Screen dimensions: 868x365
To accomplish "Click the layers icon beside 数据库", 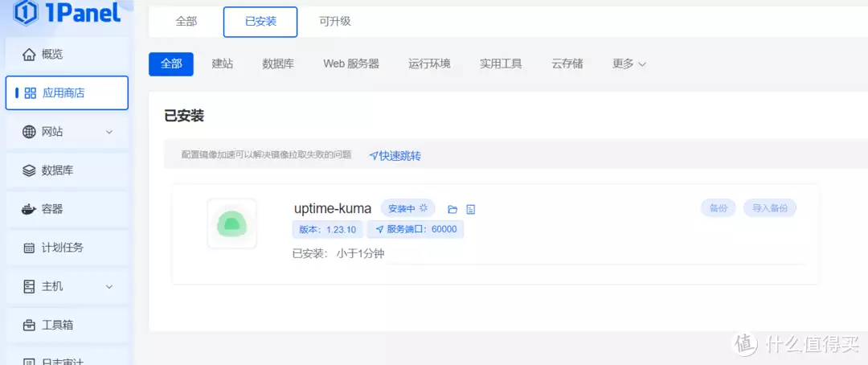I will click(29, 170).
